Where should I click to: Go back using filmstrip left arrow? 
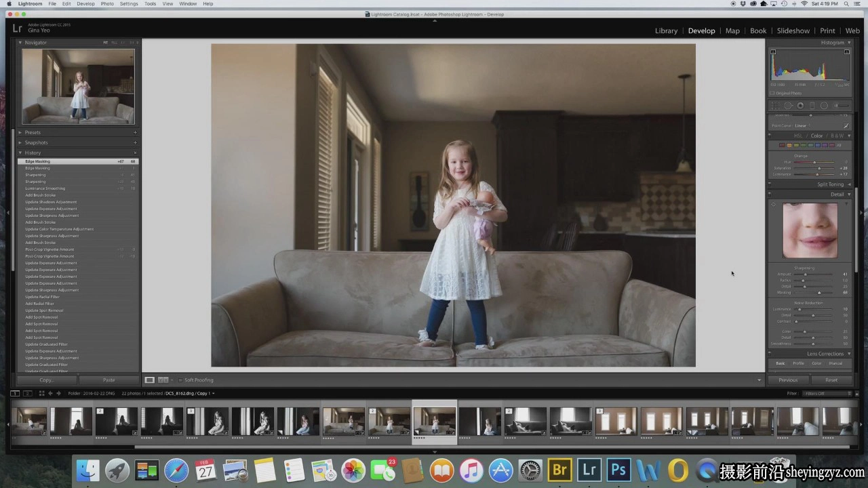[x=50, y=393]
